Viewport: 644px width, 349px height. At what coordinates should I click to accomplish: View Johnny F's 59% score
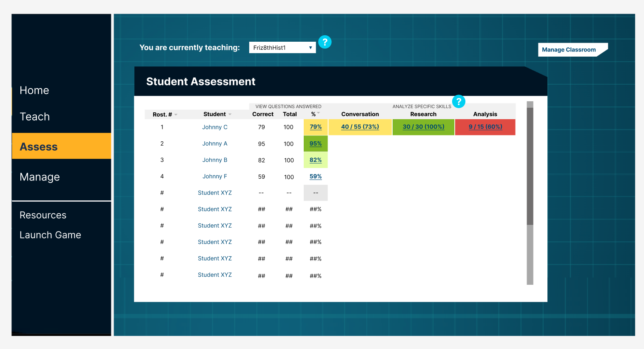(316, 176)
